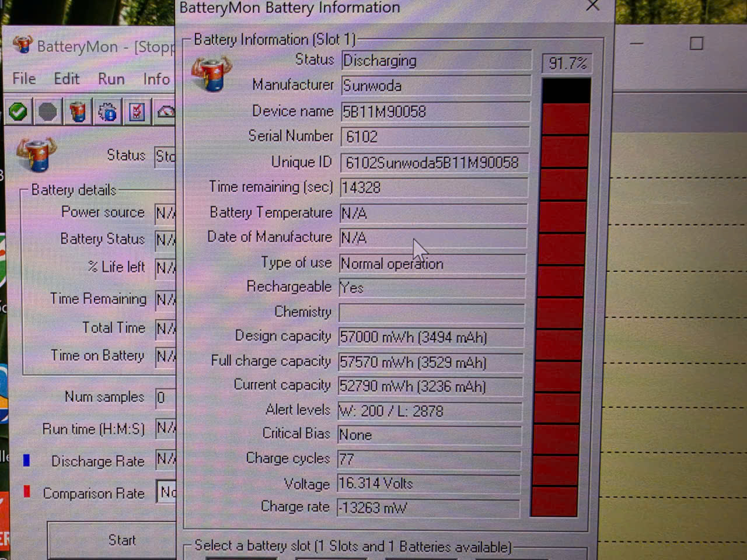Click the Battery Status value field
747x560 pixels.
point(166,240)
